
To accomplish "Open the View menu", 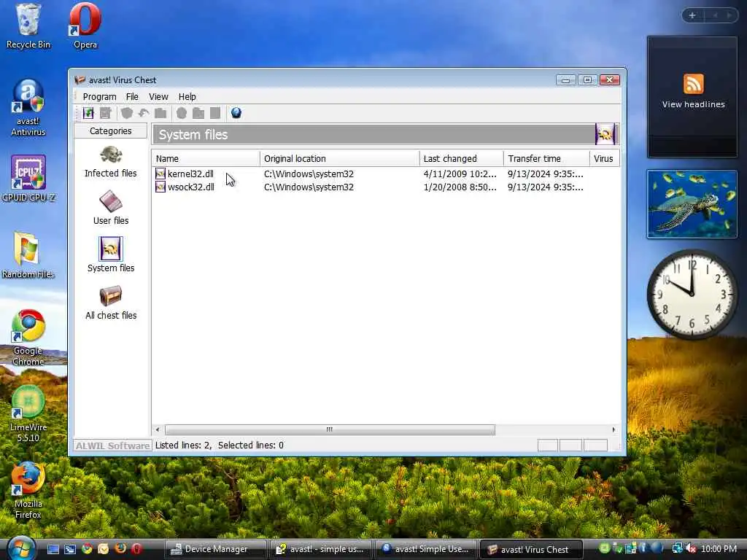I will [158, 97].
